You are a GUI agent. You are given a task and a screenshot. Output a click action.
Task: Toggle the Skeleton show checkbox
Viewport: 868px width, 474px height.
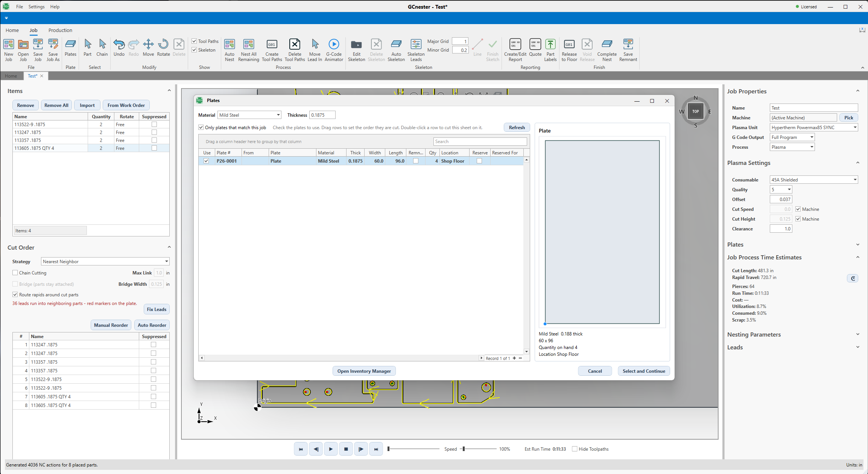tap(194, 50)
